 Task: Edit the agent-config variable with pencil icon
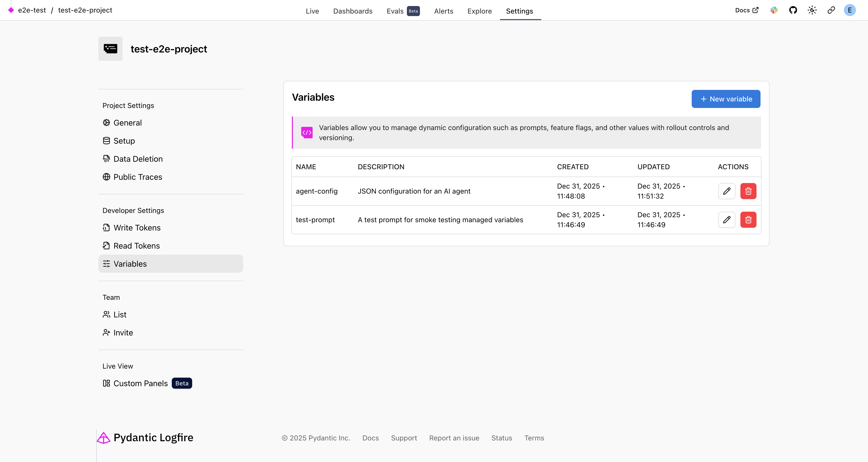click(727, 191)
